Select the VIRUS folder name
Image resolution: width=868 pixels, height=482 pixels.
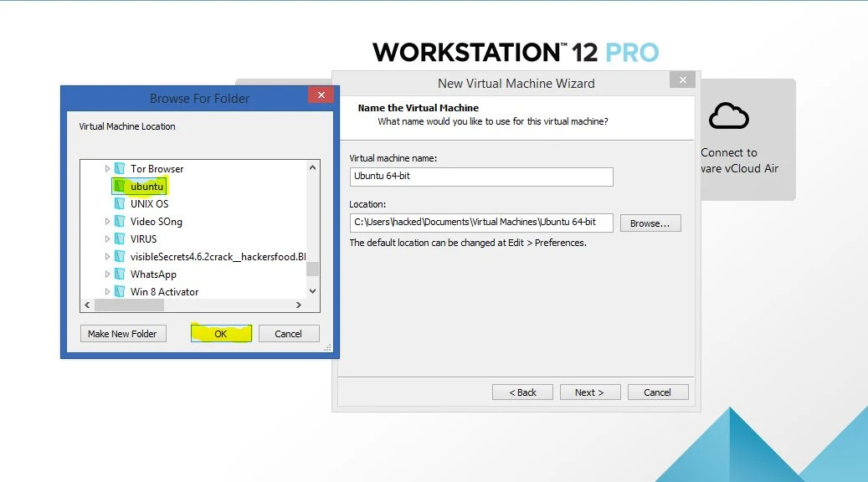pos(143,239)
